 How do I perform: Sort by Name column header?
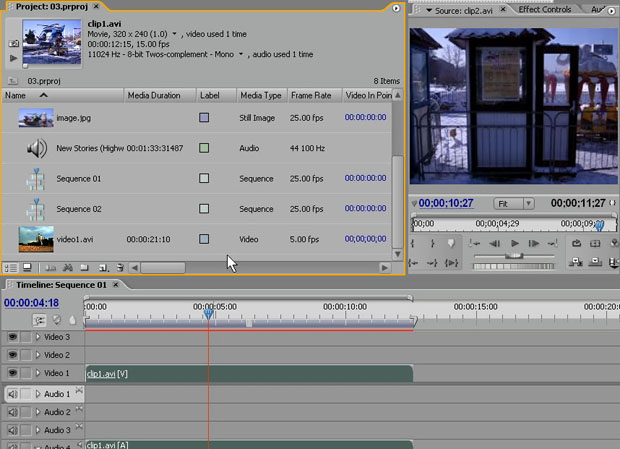[63, 95]
